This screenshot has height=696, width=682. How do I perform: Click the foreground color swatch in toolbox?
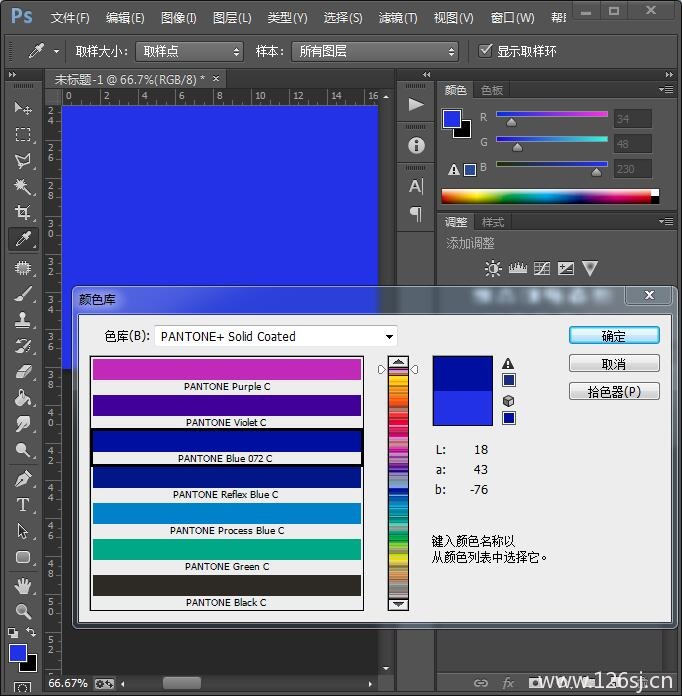click(x=18, y=653)
